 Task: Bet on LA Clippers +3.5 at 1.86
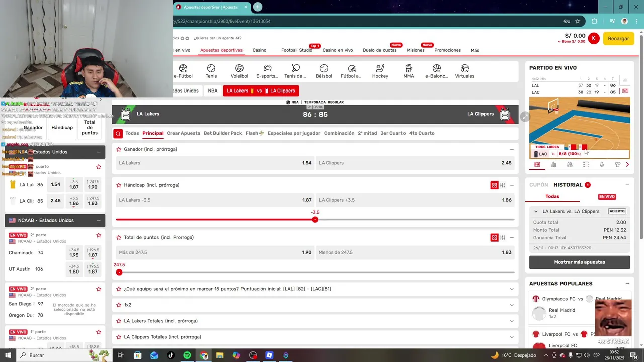tap(415, 200)
